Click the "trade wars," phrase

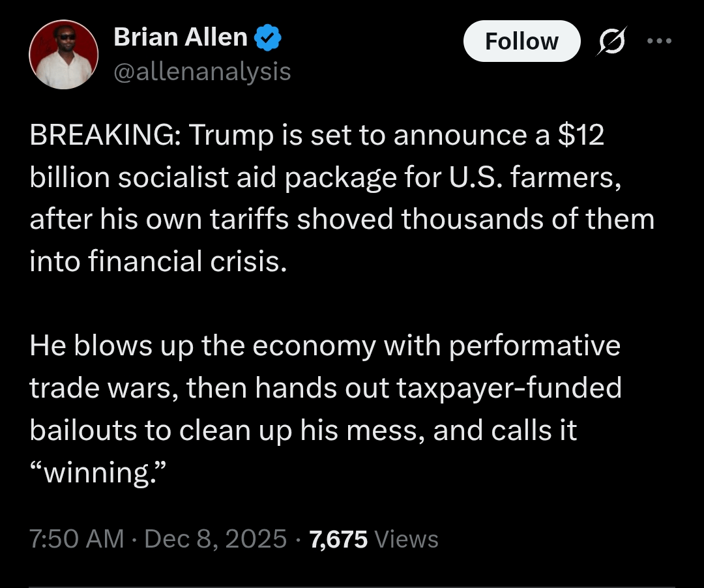pyautogui.click(x=104, y=389)
